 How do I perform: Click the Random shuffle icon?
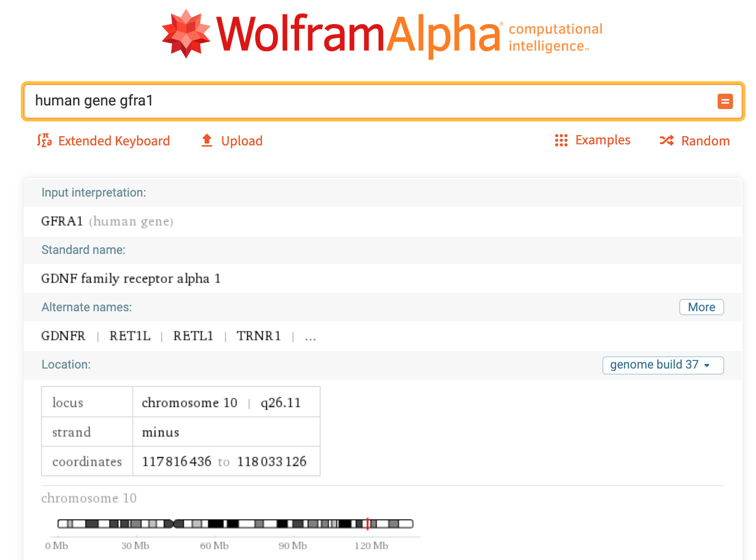click(x=667, y=140)
